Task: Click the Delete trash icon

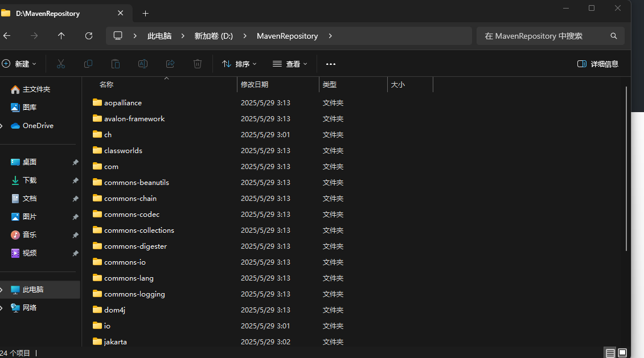Action: tap(198, 64)
